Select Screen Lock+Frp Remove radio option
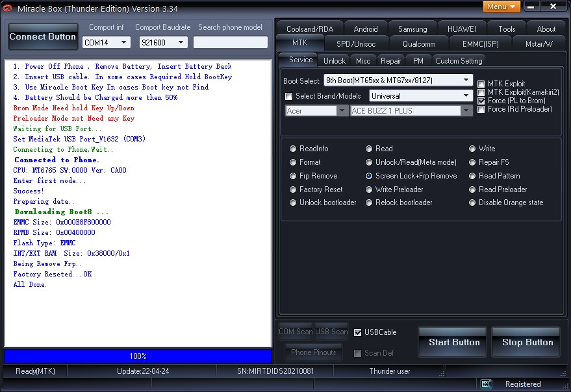Screen dimensions: 571x392 point(369,176)
